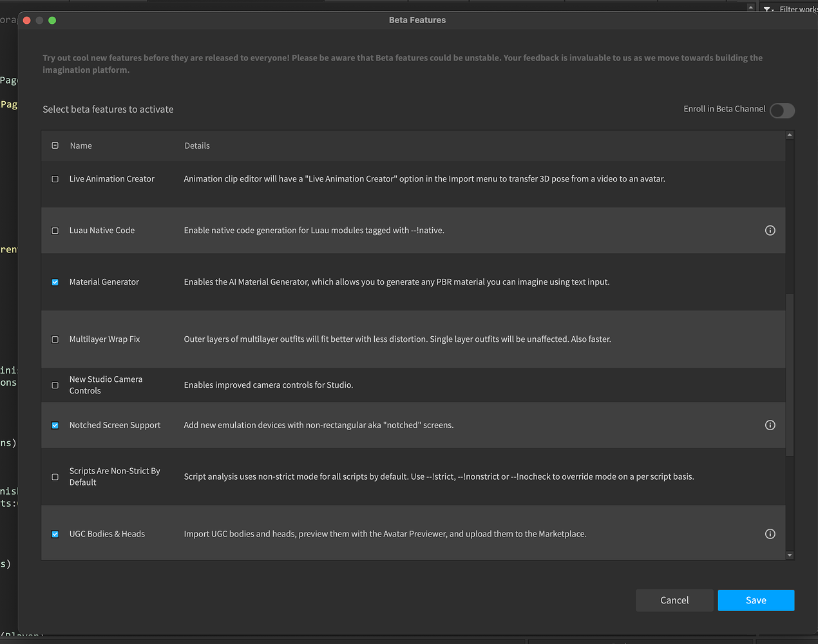
Task: Enable Enroll in Beta Channel
Action: tap(781, 110)
